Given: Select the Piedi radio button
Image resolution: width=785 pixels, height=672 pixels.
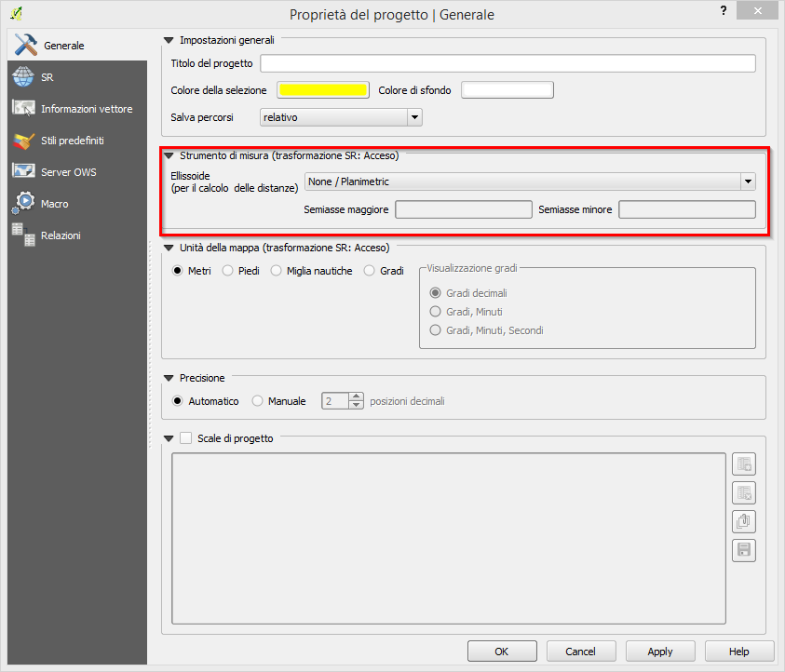Looking at the screenshot, I should pyautogui.click(x=229, y=271).
